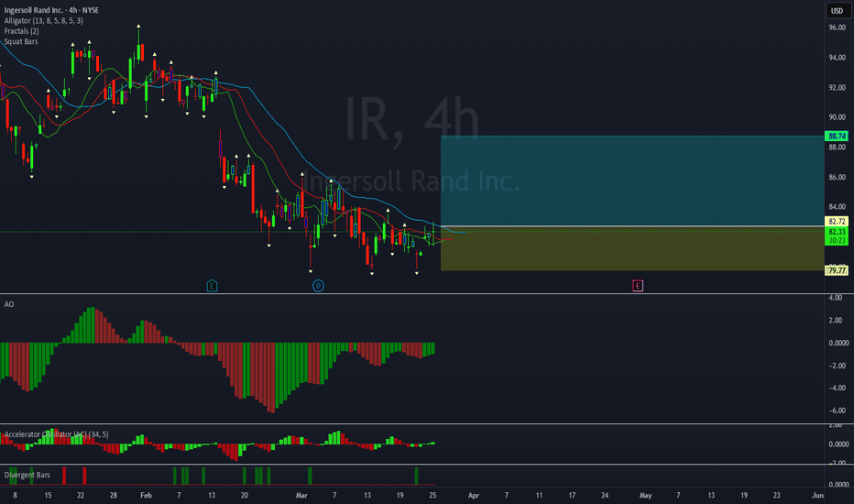This screenshot has width=854, height=504.
Task: Select the Divergent Bars pane label
Action: pos(27,475)
